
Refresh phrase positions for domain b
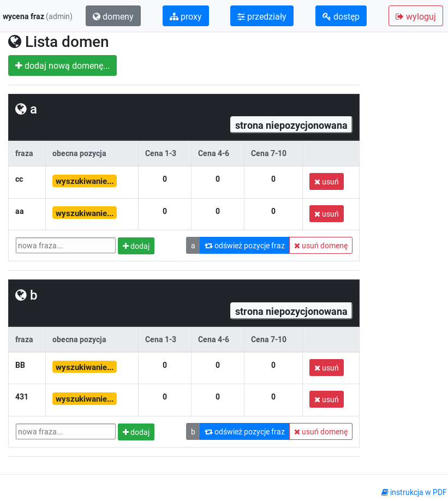(244, 432)
